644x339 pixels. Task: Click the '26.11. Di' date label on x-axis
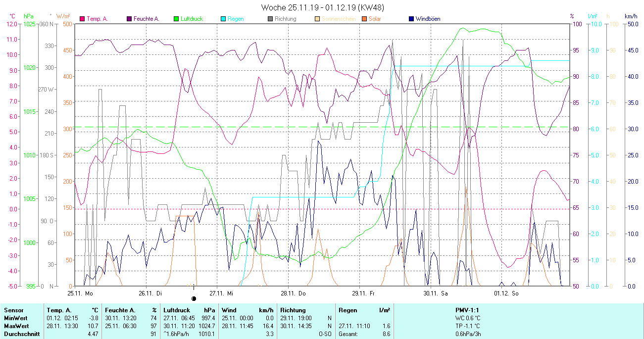coord(150,293)
